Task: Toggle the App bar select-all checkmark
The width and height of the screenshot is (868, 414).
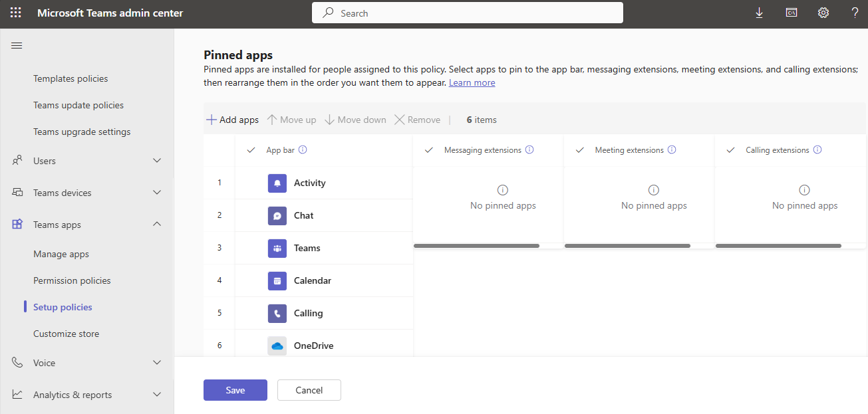Action: coord(251,150)
